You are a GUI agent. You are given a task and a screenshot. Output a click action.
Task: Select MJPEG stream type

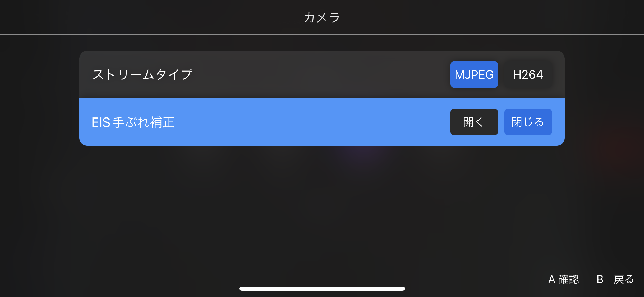point(474,74)
